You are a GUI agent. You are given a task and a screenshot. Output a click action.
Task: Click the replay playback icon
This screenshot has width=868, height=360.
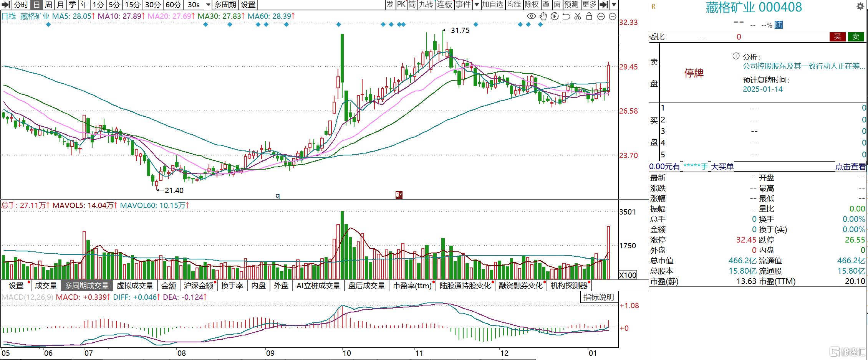click(x=555, y=16)
